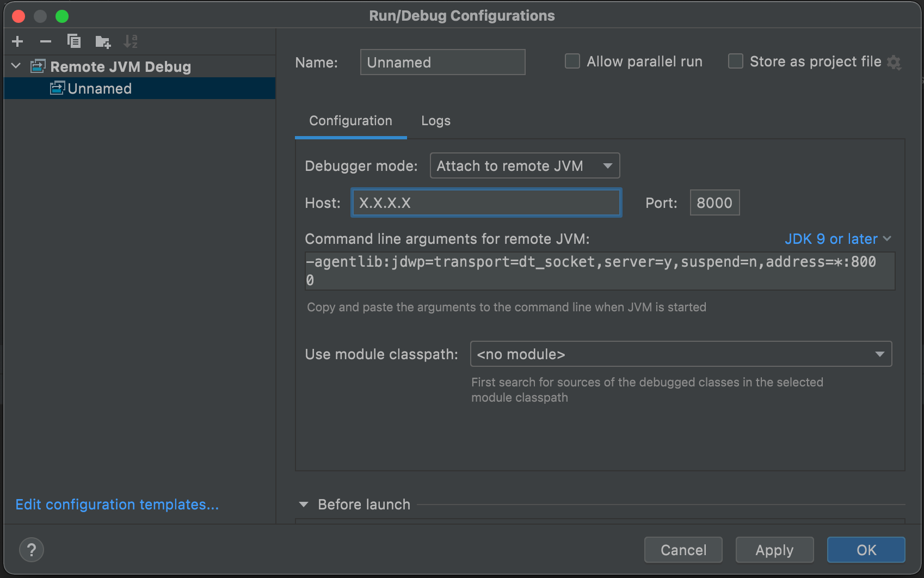Open the Debugger mode dropdown
924x578 pixels.
pos(525,165)
